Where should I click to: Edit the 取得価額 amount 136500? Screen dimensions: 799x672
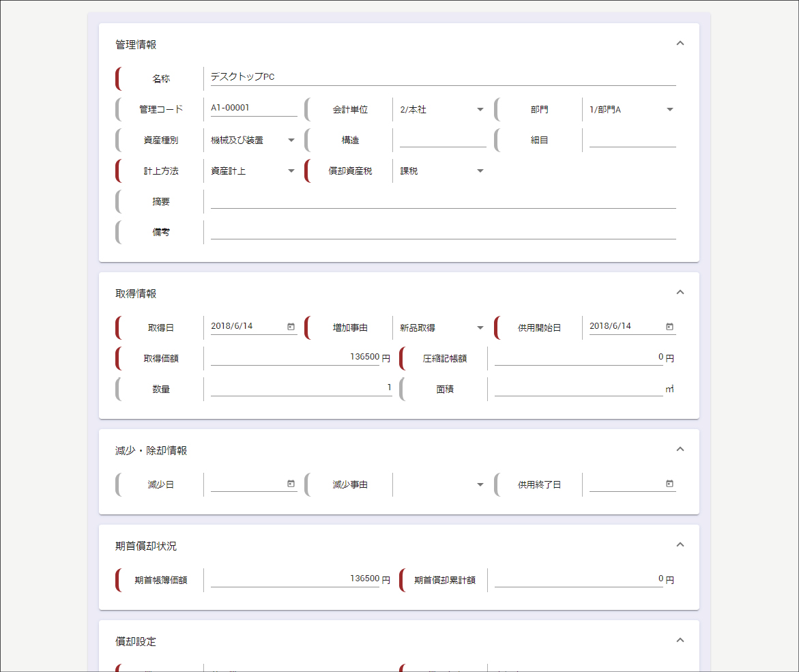(x=295, y=357)
